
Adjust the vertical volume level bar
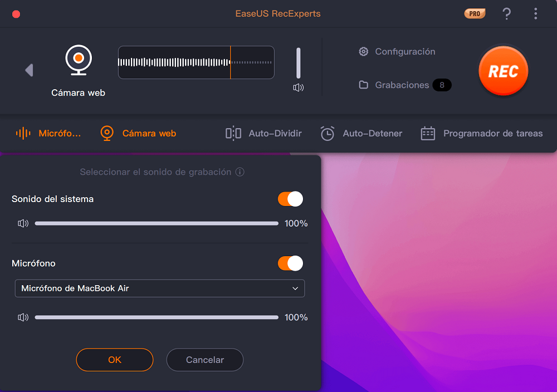[x=299, y=63]
